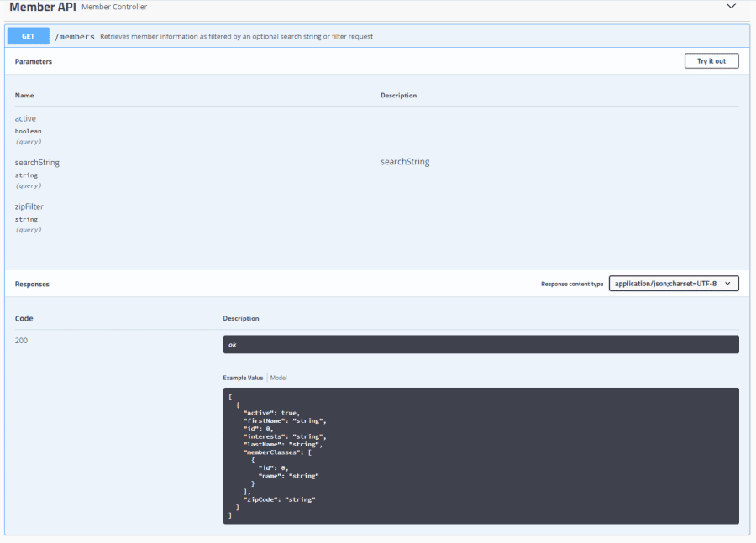Click the Responses section header
The image size is (756, 543).
(32, 285)
